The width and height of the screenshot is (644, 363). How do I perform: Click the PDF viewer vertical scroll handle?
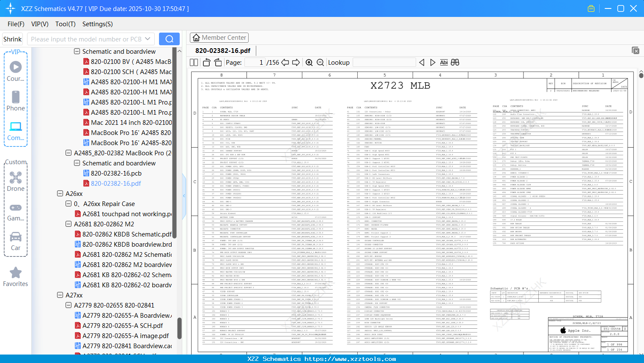[x=641, y=75]
